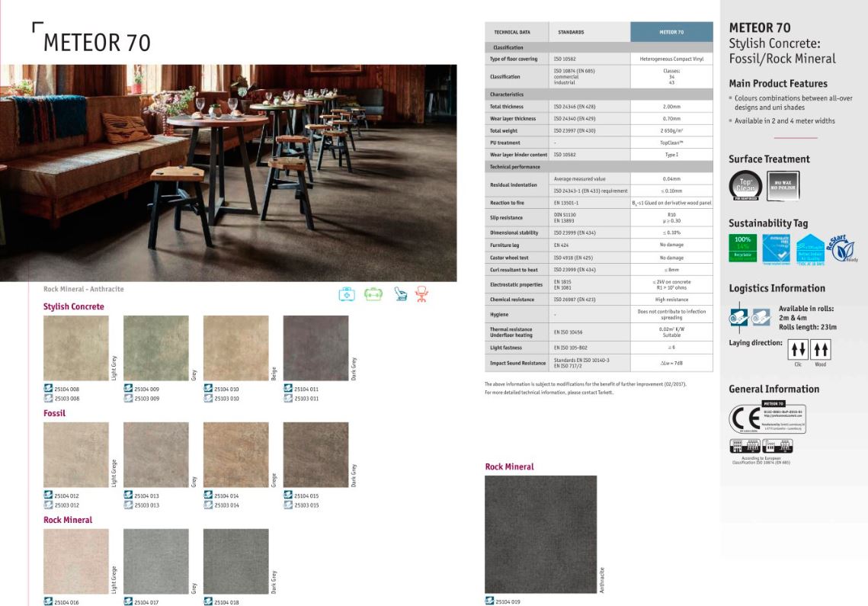Select the Stylish Concrete Dark Grey swatch
This screenshot has width=868, height=606.
point(316,348)
